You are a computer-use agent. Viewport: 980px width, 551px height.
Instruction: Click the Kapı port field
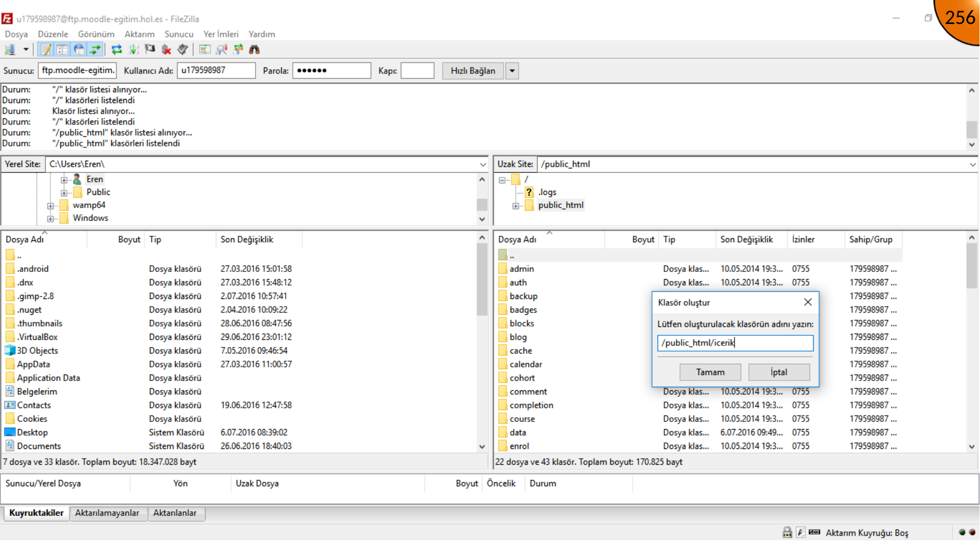[x=417, y=70]
